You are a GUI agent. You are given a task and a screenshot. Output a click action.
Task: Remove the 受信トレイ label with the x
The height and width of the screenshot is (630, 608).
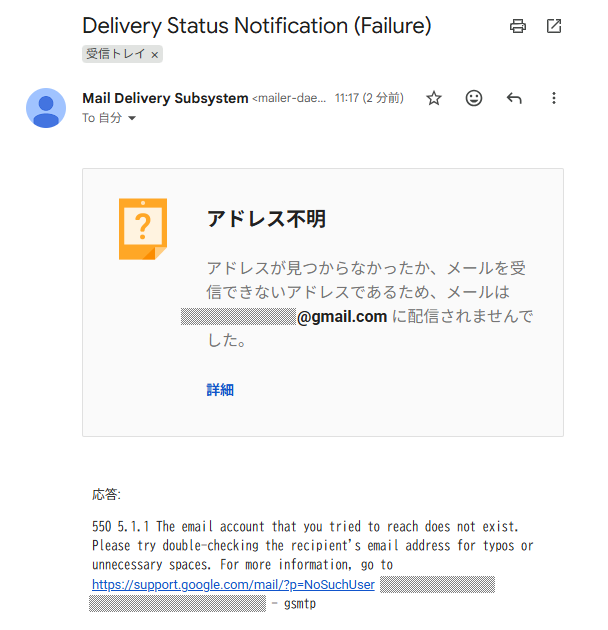coord(155,55)
